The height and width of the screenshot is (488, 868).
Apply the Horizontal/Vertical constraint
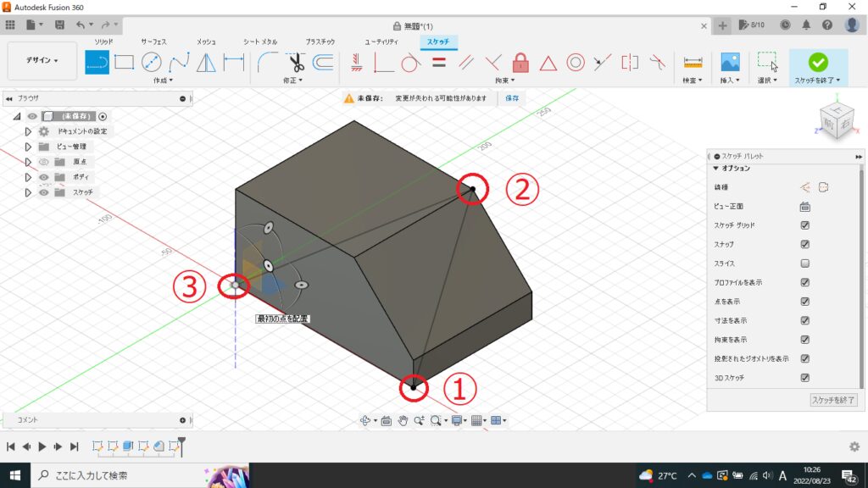click(x=357, y=63)
